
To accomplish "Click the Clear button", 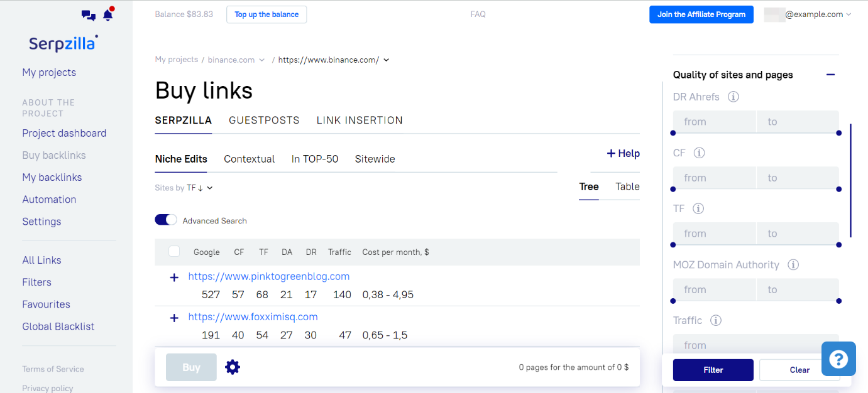I will coord(799,370).
